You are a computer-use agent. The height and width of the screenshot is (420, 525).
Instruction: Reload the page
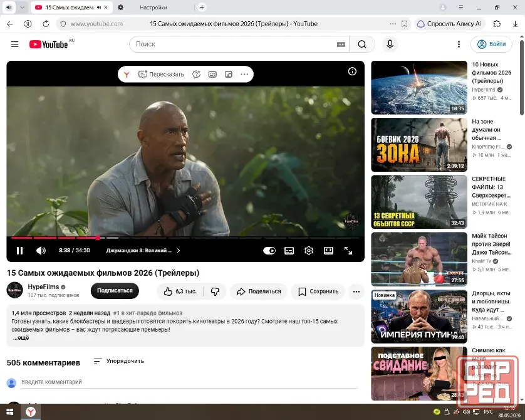[46, 24]
